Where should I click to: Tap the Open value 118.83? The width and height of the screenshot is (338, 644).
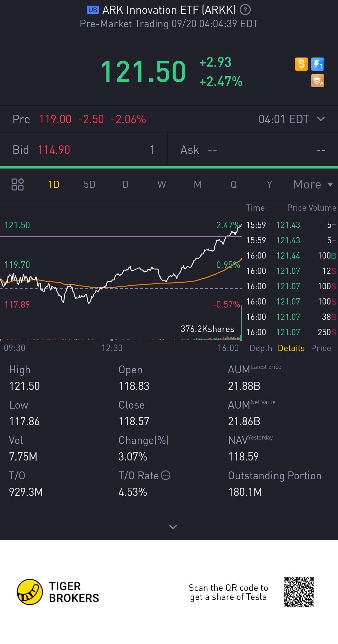point(134,386)
